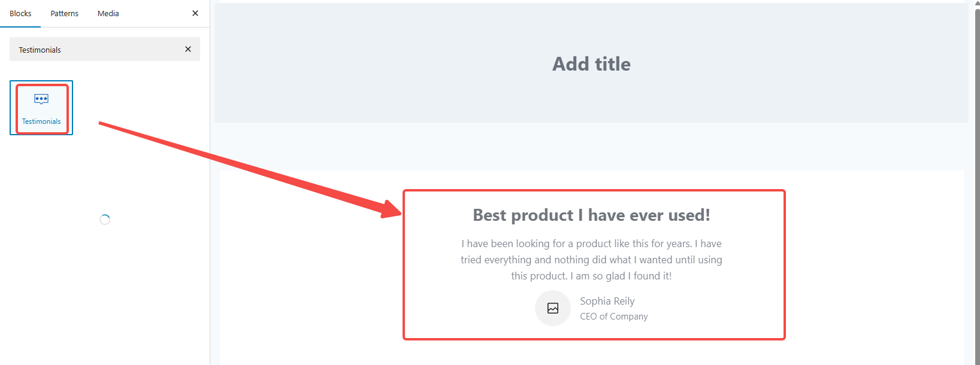
Task: Select the author name 'Sophia Reily'
Action: pyautogui.click(x=607, y=301)
